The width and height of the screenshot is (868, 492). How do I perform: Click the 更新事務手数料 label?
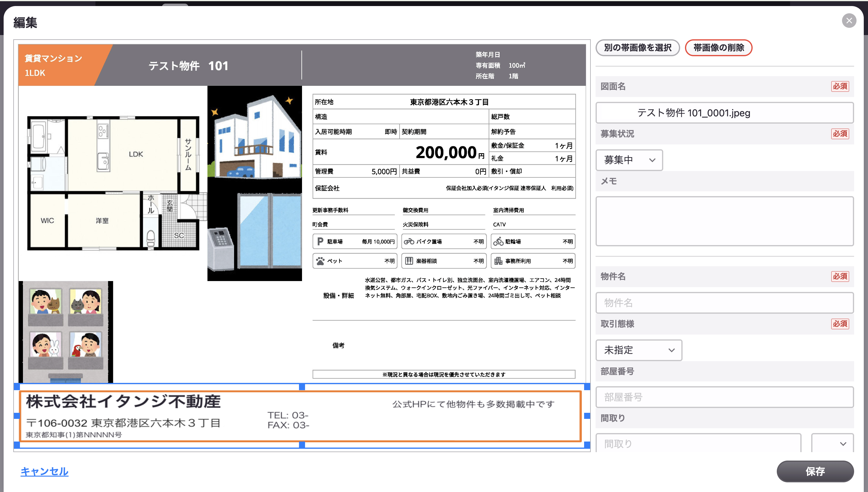click(330, 210)
